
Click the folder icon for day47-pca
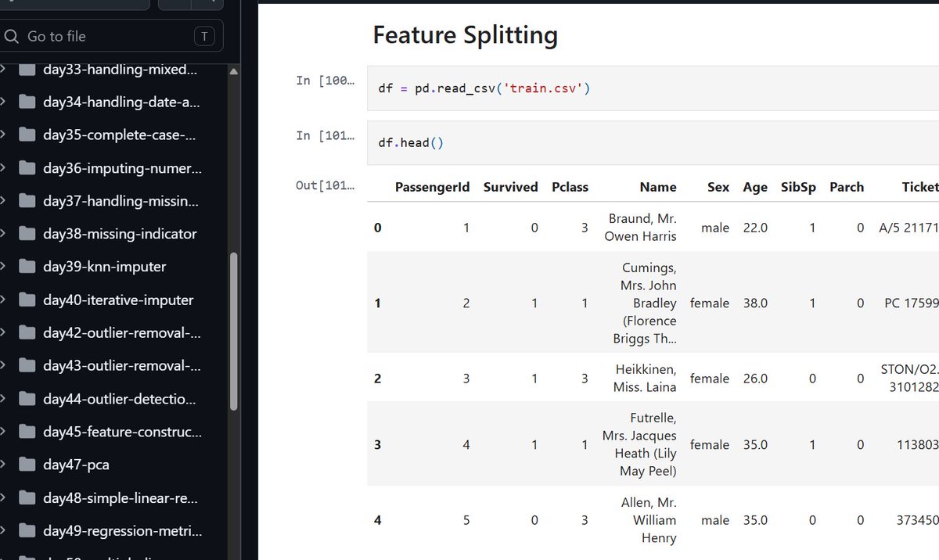click(27, 465)
